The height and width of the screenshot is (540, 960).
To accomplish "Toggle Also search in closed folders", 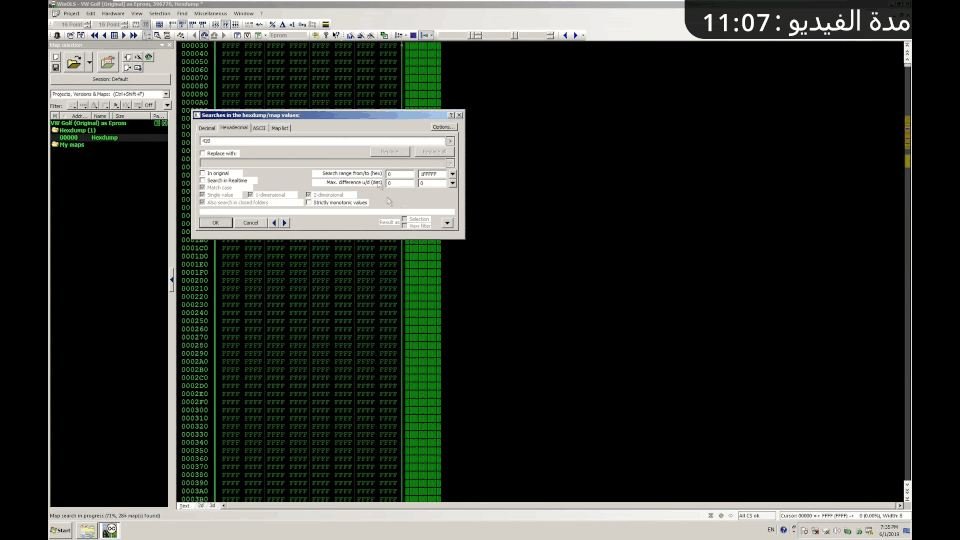I will pos(203,202).
